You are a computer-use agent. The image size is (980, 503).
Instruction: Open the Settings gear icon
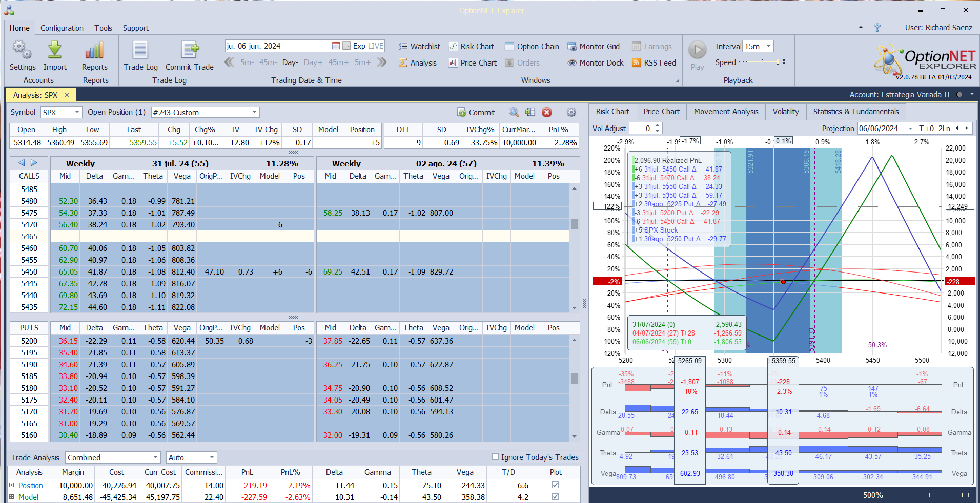coord(22,50)
